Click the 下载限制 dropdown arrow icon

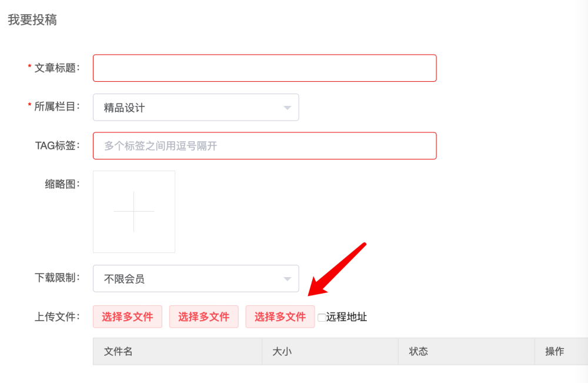pos(288,279)
